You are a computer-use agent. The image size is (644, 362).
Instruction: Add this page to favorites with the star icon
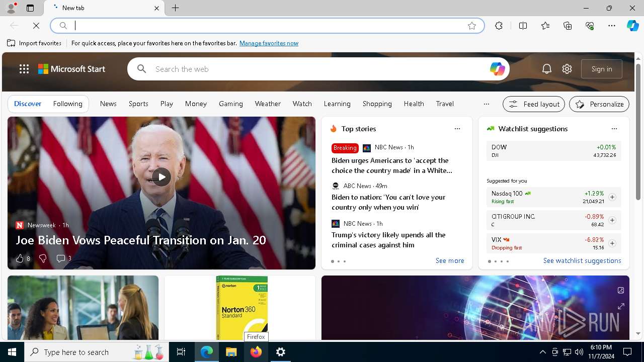472,26
